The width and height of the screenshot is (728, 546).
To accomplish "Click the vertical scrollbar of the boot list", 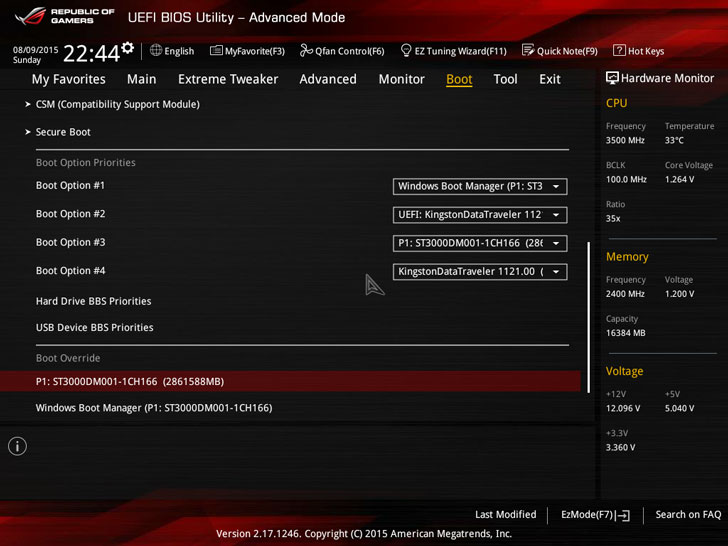I will point(589,317).
